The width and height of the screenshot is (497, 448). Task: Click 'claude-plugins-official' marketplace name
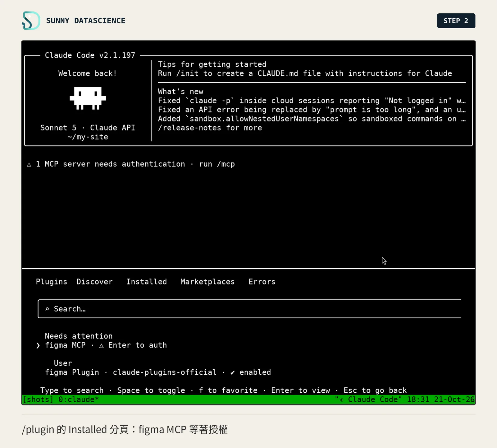pyautogui.click(x=165, y=372)
